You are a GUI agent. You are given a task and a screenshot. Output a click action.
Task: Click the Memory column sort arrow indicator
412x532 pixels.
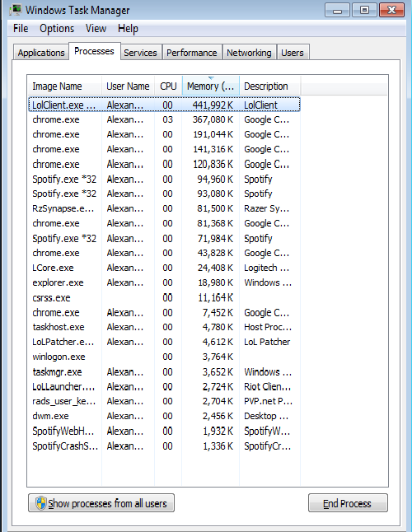pos(211,78)
